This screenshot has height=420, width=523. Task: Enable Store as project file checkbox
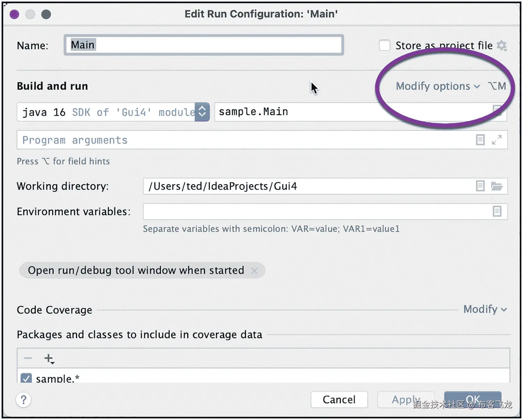pos(385,46)
